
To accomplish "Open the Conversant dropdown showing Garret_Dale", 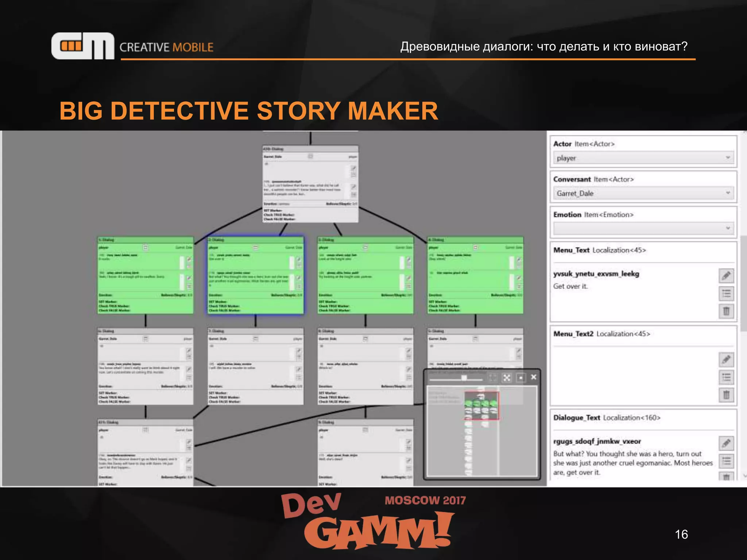I will click(643, 193).
